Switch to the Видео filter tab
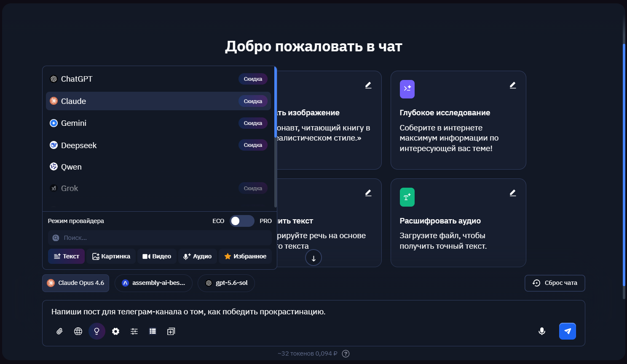 [157, 256]
